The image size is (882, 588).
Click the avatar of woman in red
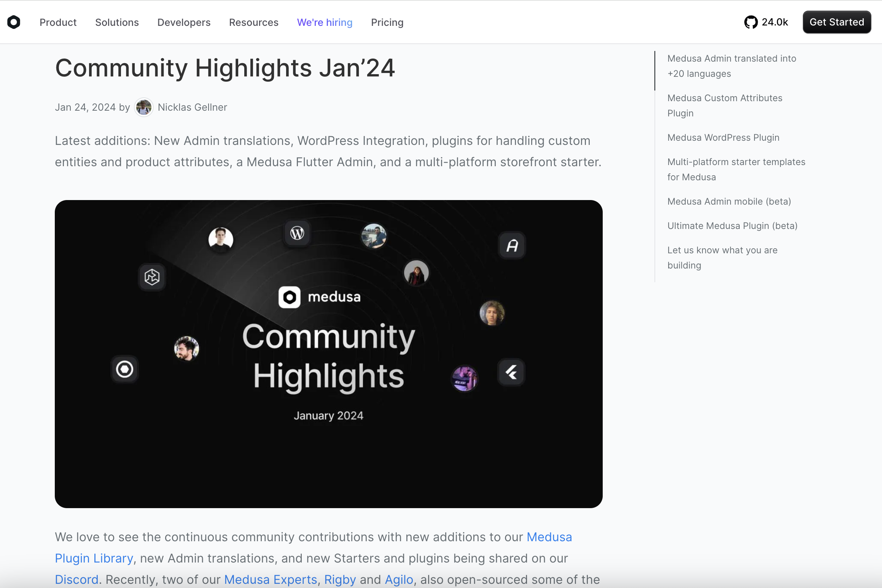point(416,273)
